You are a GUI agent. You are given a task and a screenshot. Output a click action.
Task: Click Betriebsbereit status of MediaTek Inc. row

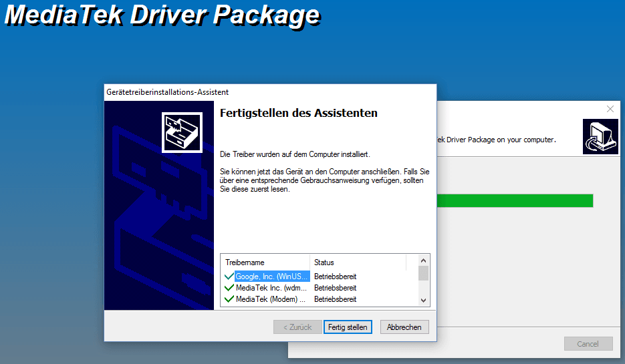point(335,288)
